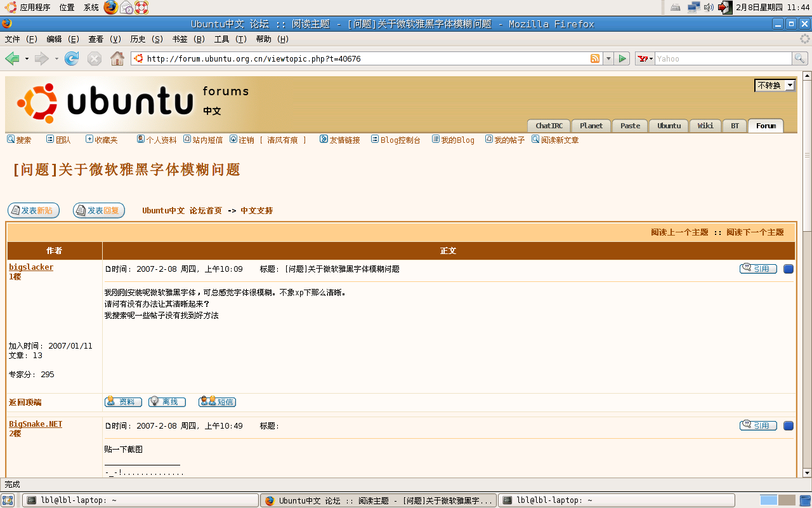Click the blue post icon on bigslacker's post
Image resolution: width=812 pixels, height=508 pixels.
[789, 269]
